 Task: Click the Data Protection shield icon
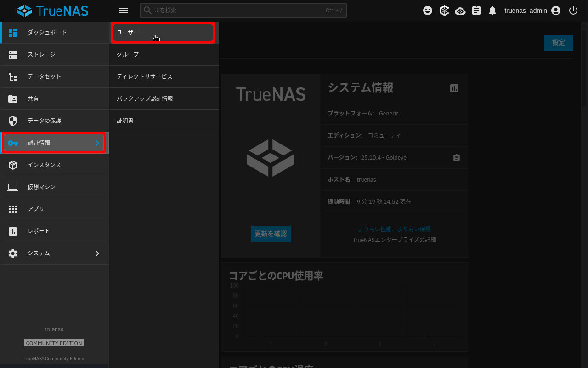[13, 121]
